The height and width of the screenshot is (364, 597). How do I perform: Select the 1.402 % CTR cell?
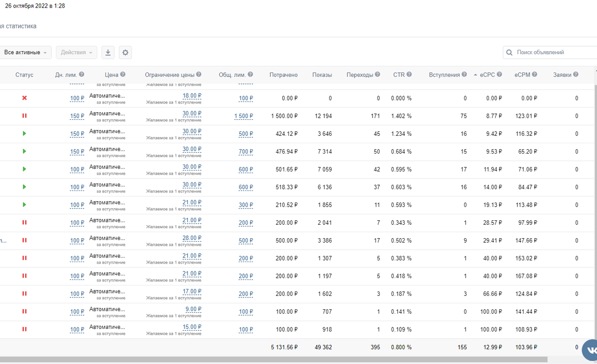coord(401,116)
